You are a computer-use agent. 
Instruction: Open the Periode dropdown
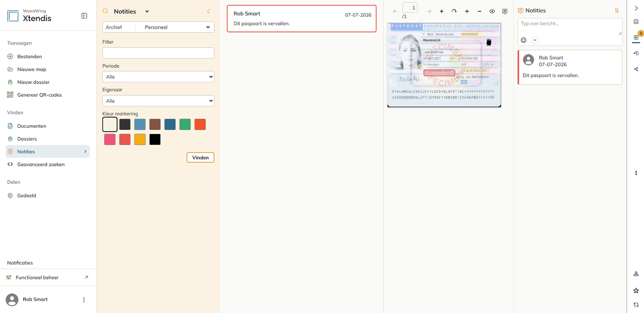(158, 77)
